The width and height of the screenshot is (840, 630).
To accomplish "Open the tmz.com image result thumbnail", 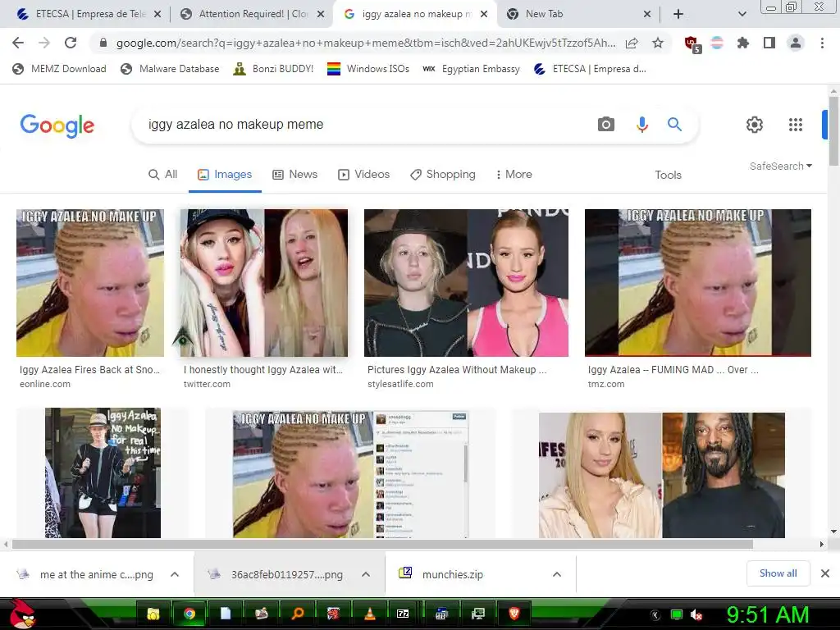I will pyautogui.click(x=698, y=283).
